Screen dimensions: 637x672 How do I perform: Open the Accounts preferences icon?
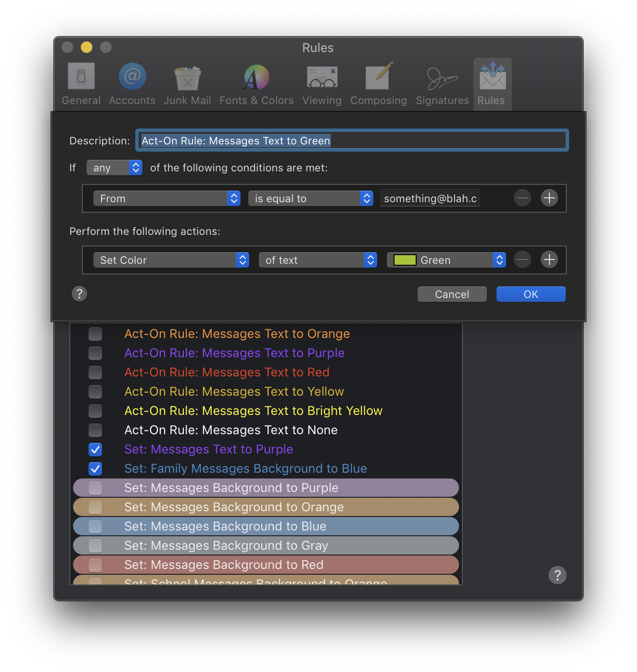coord(132,84)
